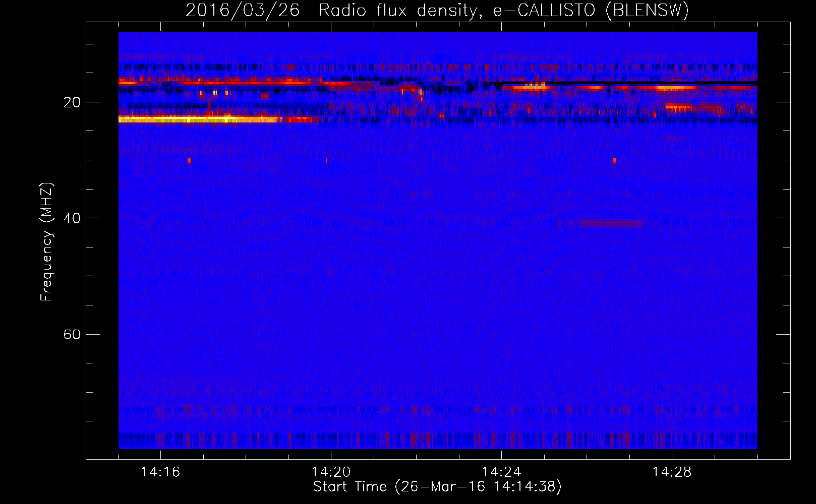Click the 14:24 time tick label
Viewport: 816px width, 504px height.
(x=501, y=472)
